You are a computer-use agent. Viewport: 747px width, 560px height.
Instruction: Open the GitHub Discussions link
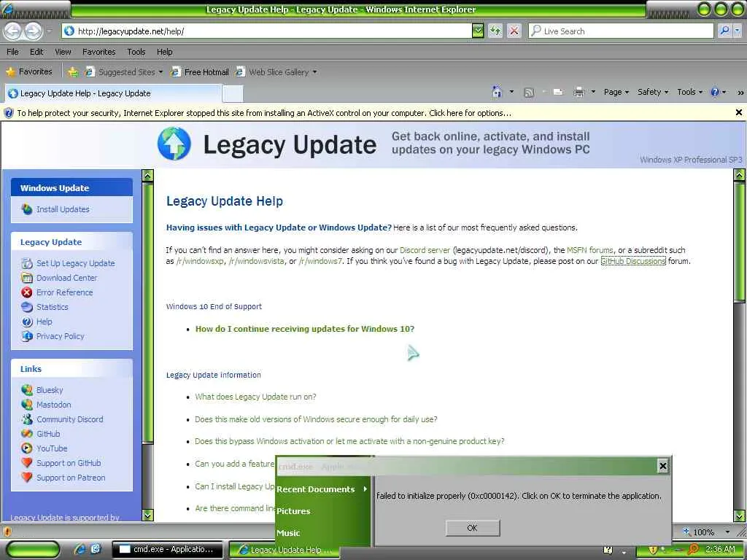(633, 261)
